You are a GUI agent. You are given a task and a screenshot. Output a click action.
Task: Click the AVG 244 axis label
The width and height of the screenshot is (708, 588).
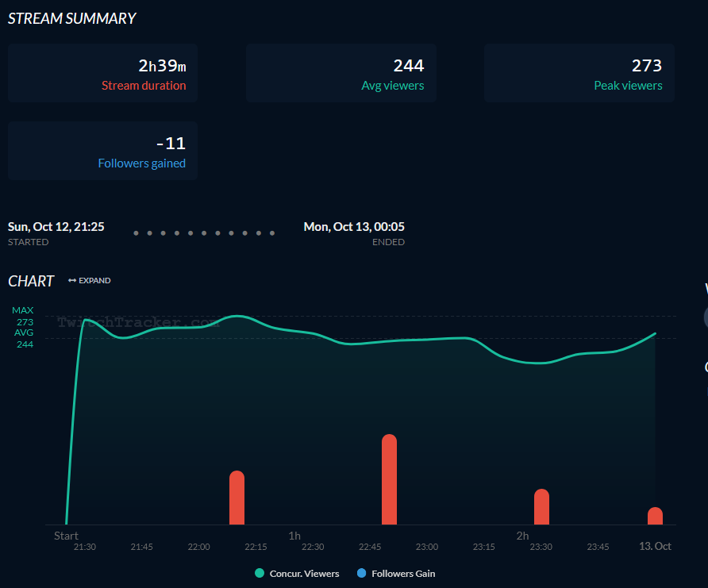tap(24, 339)
